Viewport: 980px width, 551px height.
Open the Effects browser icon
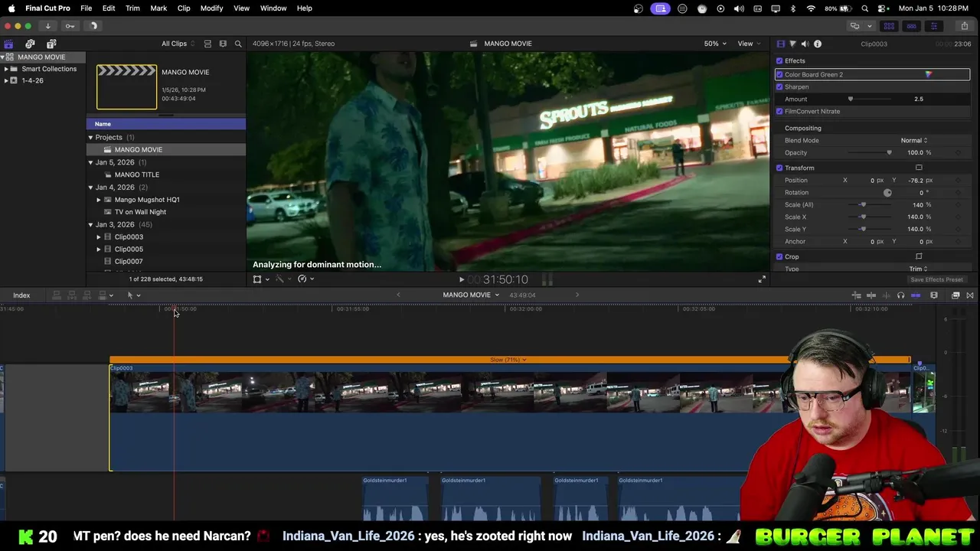tap(955, 295)
